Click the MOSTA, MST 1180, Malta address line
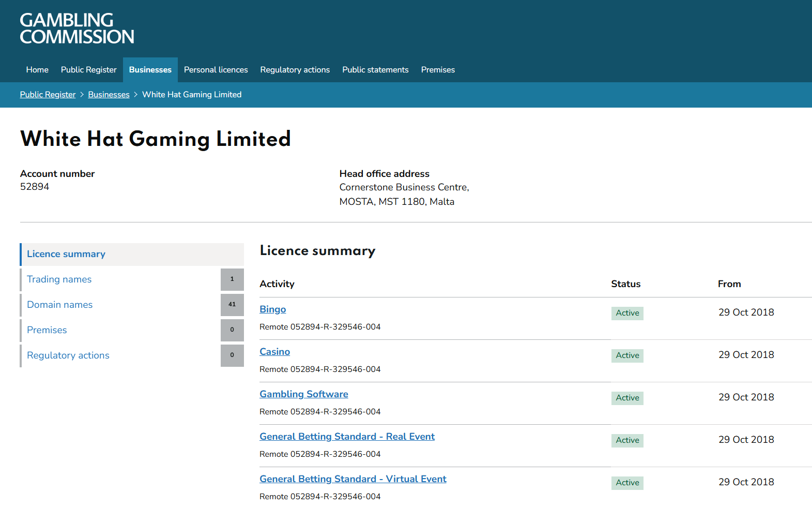The image size is (812, 507). coord(397,202)
